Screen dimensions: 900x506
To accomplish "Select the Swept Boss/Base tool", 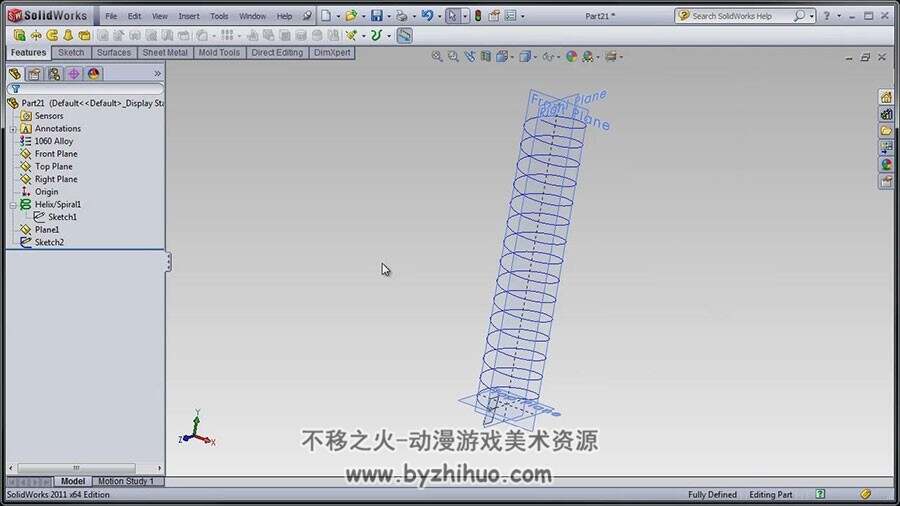I will click(x=52, y=36).
